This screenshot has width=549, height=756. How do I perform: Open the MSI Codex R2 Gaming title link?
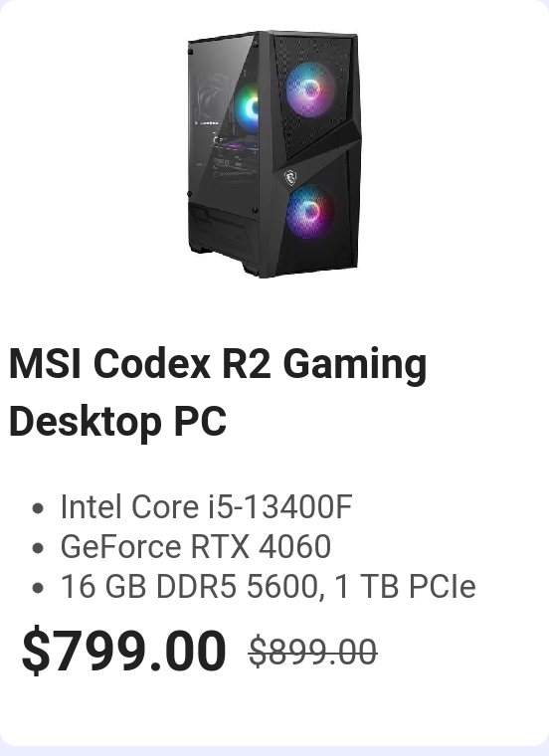[218, 364]
